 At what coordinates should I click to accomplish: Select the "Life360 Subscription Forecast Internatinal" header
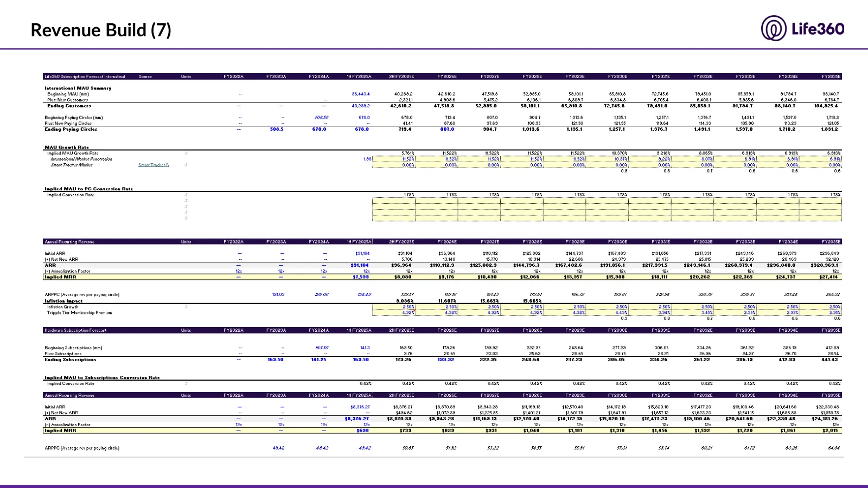85,76
